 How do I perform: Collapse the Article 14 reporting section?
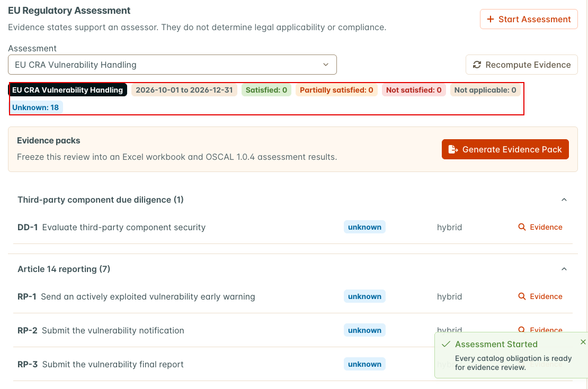tap(564, 269)
